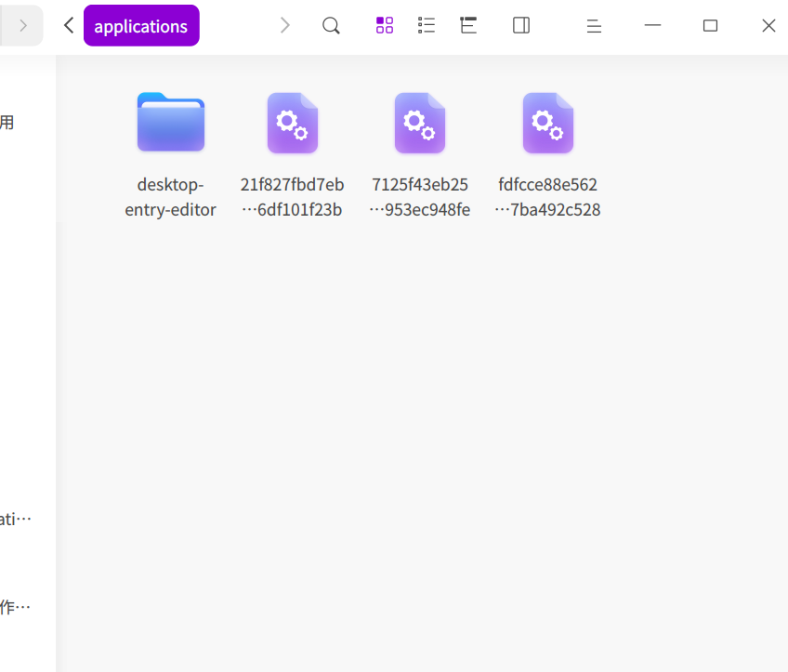Click the applications breadcrumb button
Screen dimensions: 788x672
pos(141,26)
